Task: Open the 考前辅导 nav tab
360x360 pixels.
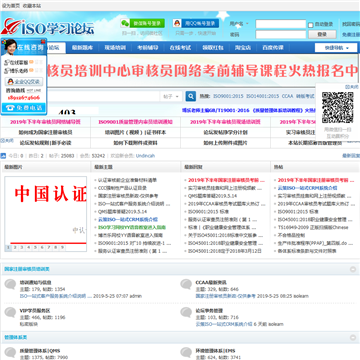Action: click(x=148, y=48)
